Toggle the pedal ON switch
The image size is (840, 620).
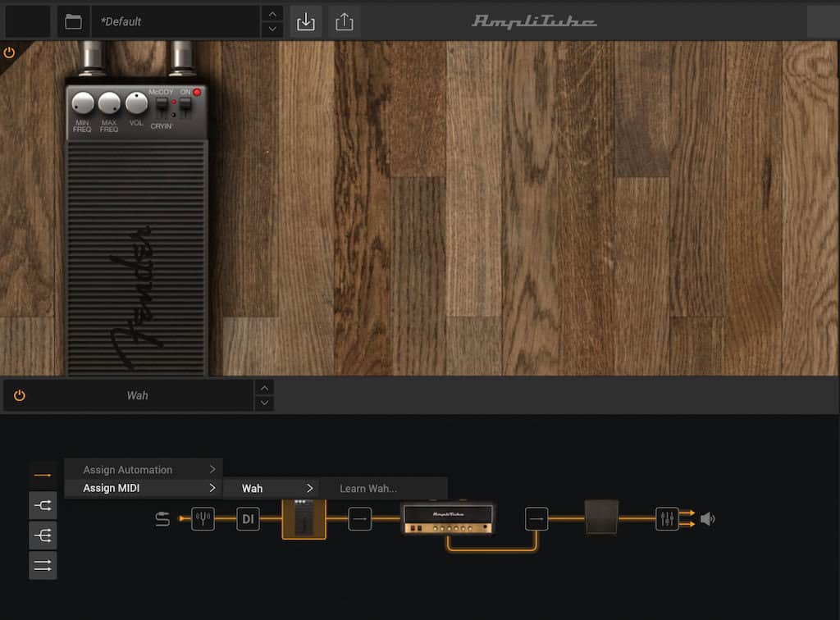tap(185, 106)
